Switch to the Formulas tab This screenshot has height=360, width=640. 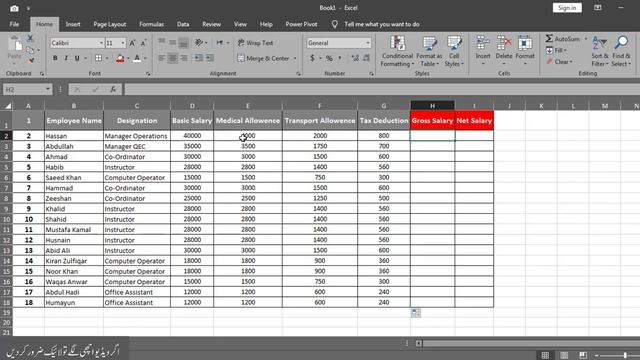151,24
